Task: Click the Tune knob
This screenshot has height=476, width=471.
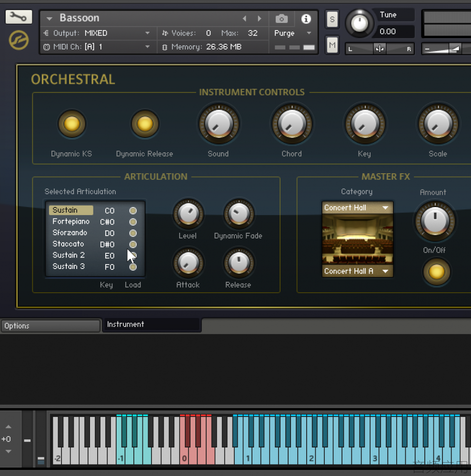Action: click(360, 23)
